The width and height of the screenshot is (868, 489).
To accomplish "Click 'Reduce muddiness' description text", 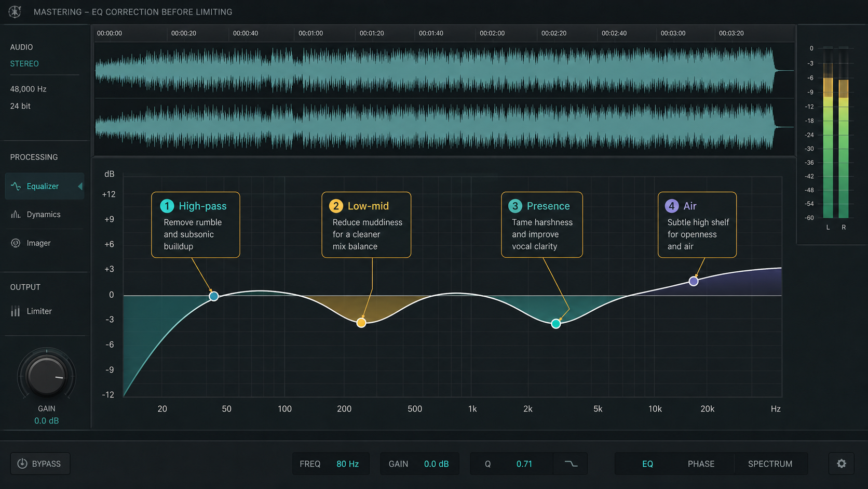I will (x=368, y=222).
